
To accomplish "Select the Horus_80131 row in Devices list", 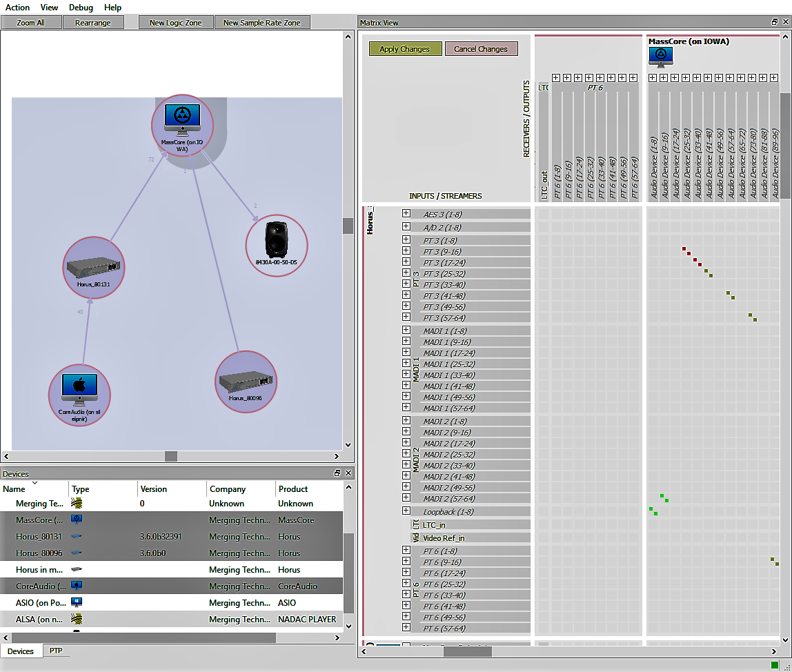I will (39, 537).
